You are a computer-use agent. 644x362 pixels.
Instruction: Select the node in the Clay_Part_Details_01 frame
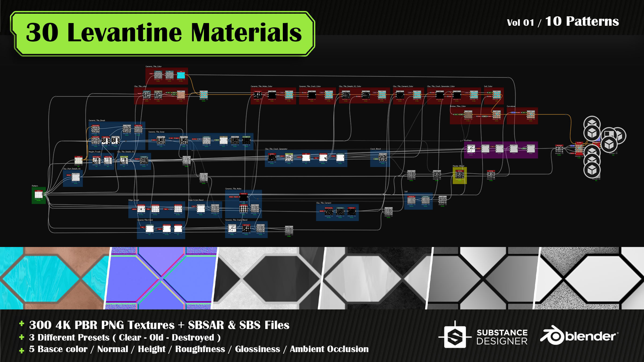tap(76, 177)
